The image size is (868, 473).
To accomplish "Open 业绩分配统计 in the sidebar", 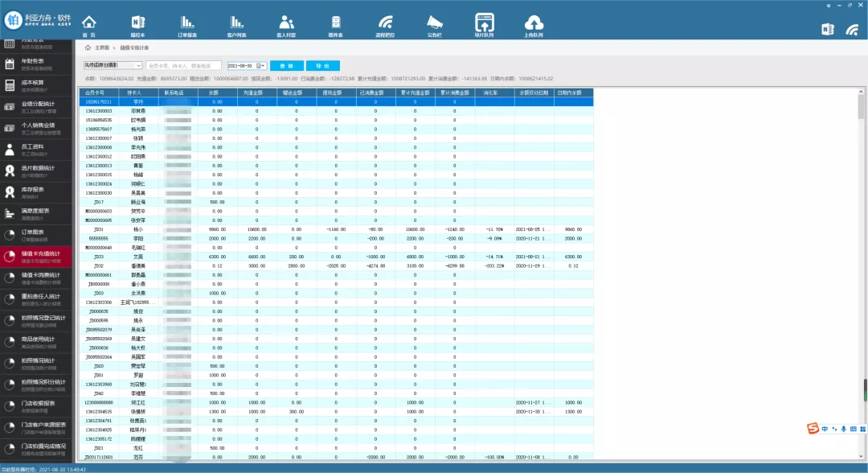I will pyautogui.click(x=36, y=107).
